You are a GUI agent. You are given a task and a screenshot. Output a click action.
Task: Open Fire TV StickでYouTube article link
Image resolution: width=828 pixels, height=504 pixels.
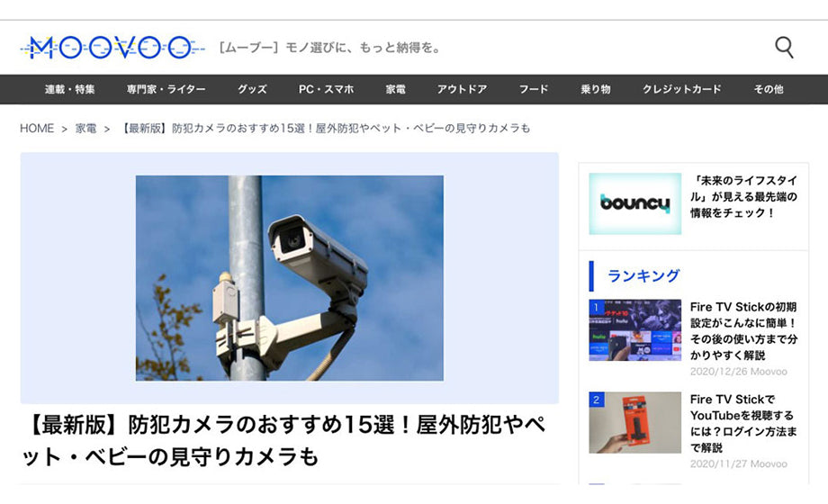[743, 423]
